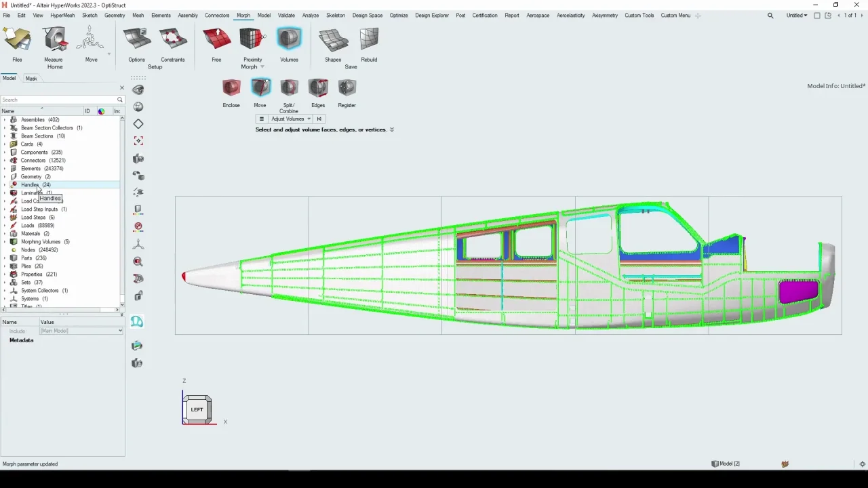Screen dimensions: 868x488
Task: Click the red fit-to-screen bracket icon
Action: pyautogui.click(x=138, y=141)
